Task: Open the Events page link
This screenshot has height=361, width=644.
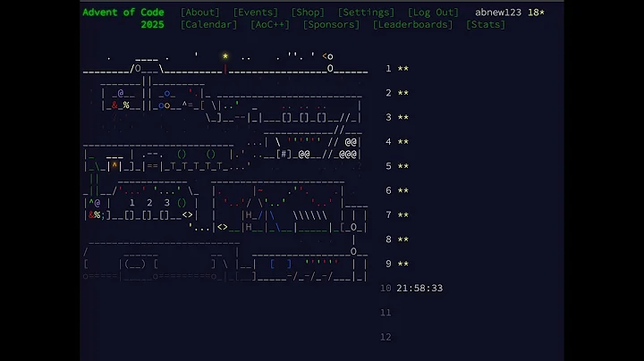Action: [256, 13]
